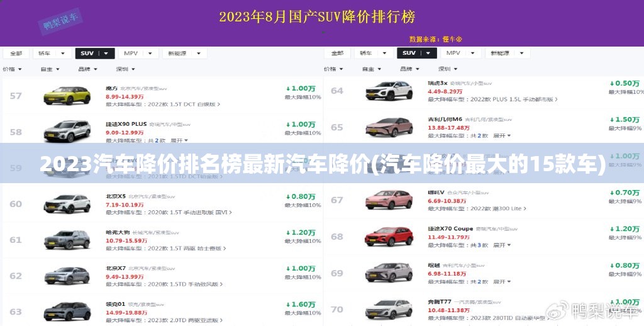
Task: Open the 领克01 car thumbnail
Action: point(67,311)
